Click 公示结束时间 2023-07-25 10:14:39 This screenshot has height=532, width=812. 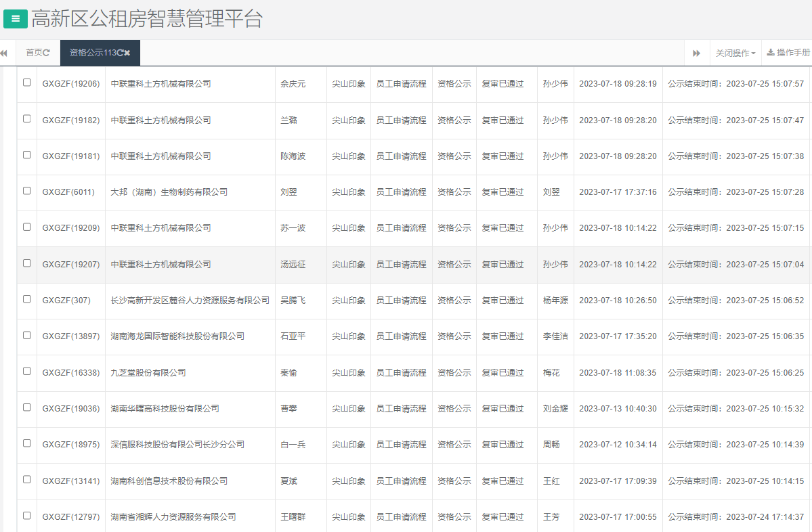pos(736,445)
